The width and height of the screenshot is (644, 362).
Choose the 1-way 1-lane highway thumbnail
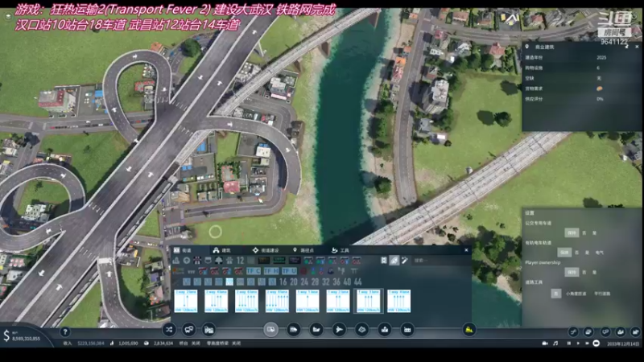click(x=308, y=301)
